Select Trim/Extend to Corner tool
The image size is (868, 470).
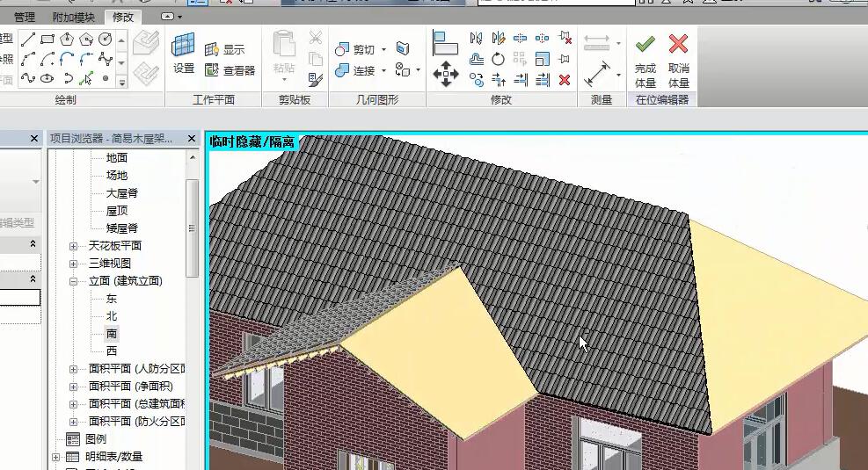tap(499, 80)
